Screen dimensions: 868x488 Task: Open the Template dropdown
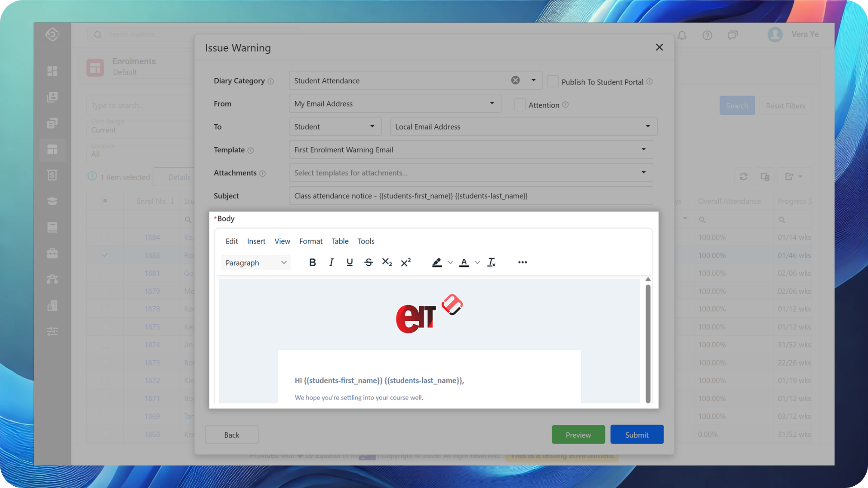pyautogui.click(x=471, y=150)
